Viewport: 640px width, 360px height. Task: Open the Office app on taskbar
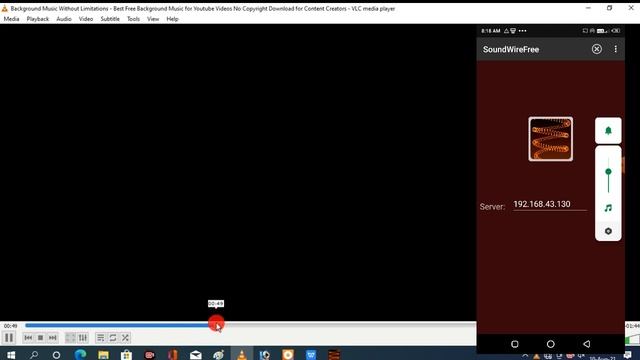click(173, 355)
